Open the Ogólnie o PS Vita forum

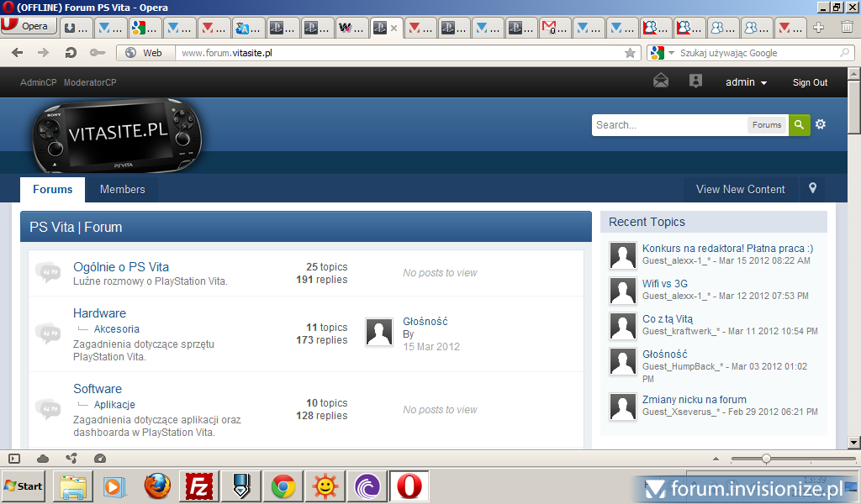coord(121,267)
